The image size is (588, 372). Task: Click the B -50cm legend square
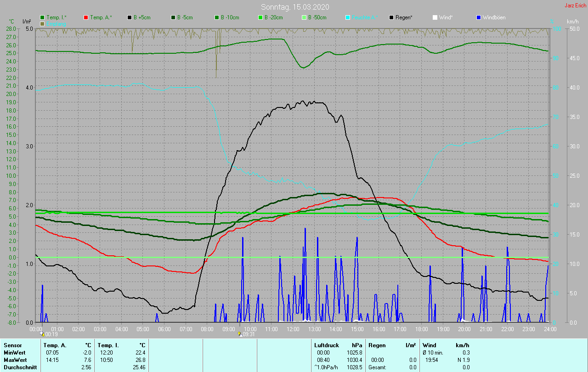pos(304,17)
